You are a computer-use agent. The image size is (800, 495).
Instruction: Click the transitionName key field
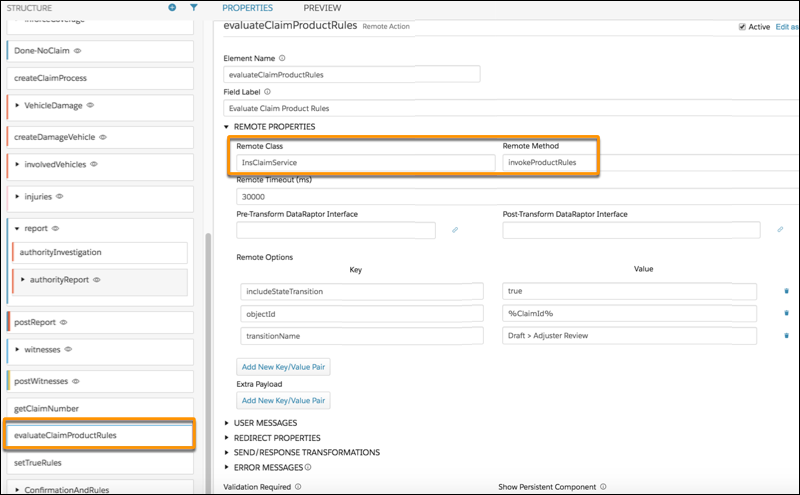(x=362, y=336)
